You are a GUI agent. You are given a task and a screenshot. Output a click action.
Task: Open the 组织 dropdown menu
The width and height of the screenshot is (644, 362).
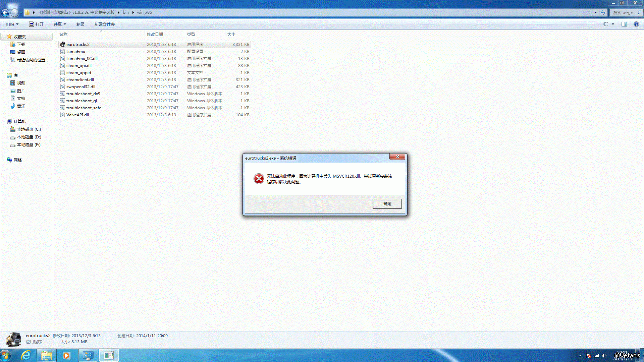point(12,24)
